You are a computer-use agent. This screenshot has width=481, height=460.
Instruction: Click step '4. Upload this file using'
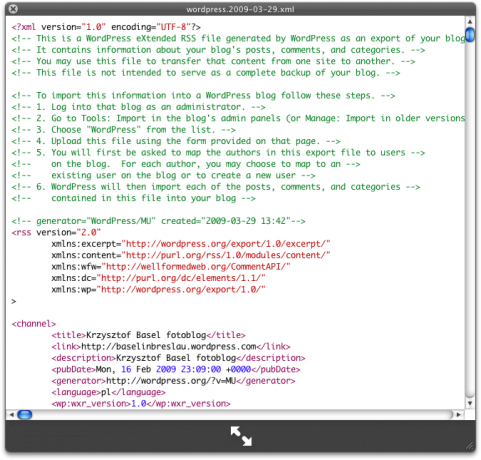(176, 141)
